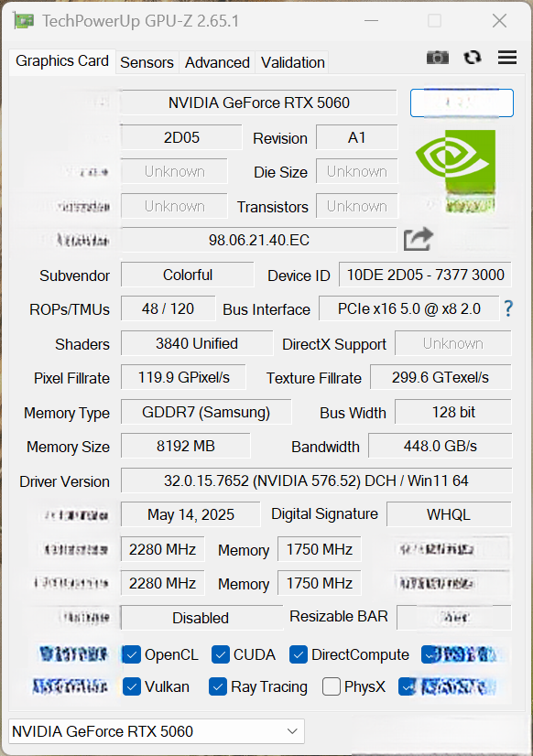This screenshot has width=533, height=756.
Task: Click the BIOS version 98.06.21.40.EC field
Action: coord(259,240)
